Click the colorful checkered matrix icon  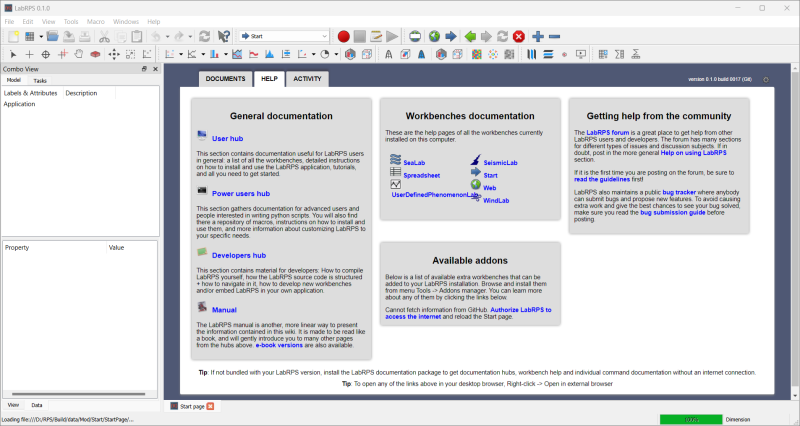[x=477, y=54]
